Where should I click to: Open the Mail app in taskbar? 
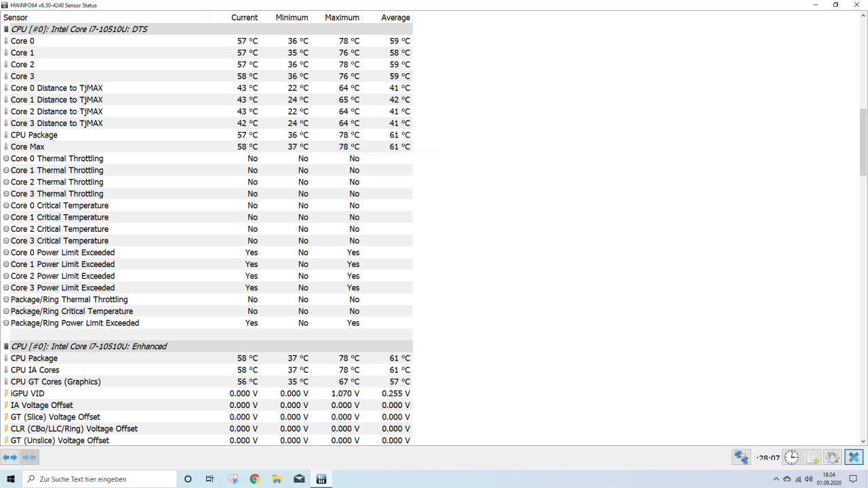pyautogui.click(x=299, y=479)
